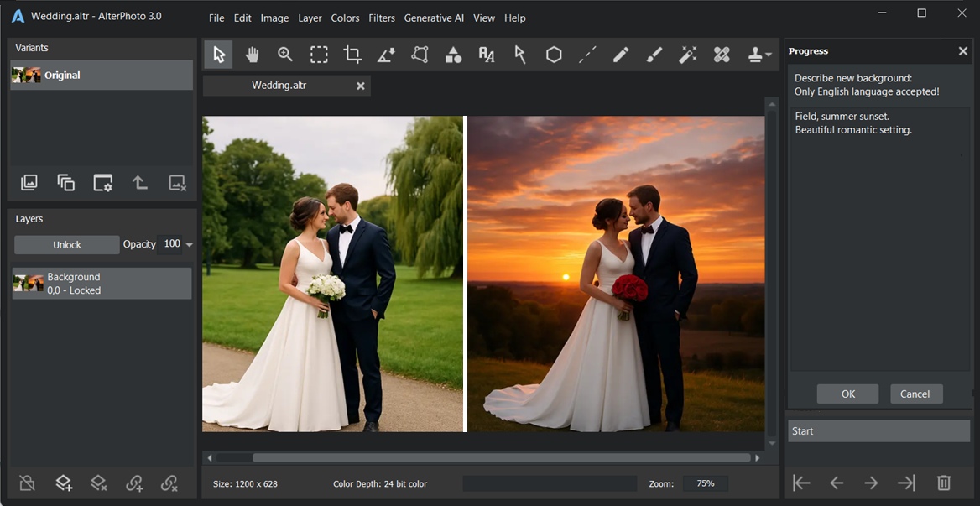Select the rectangular Marquee selection tool
The image size is (980, 506).
click(x=319, y=54)
